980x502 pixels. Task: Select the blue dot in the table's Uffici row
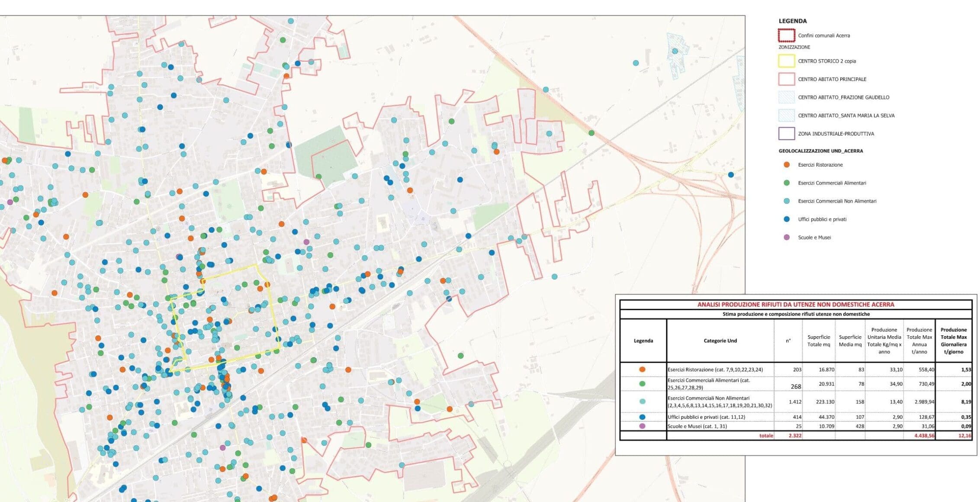pyautogui.click(x=642, y=417)
